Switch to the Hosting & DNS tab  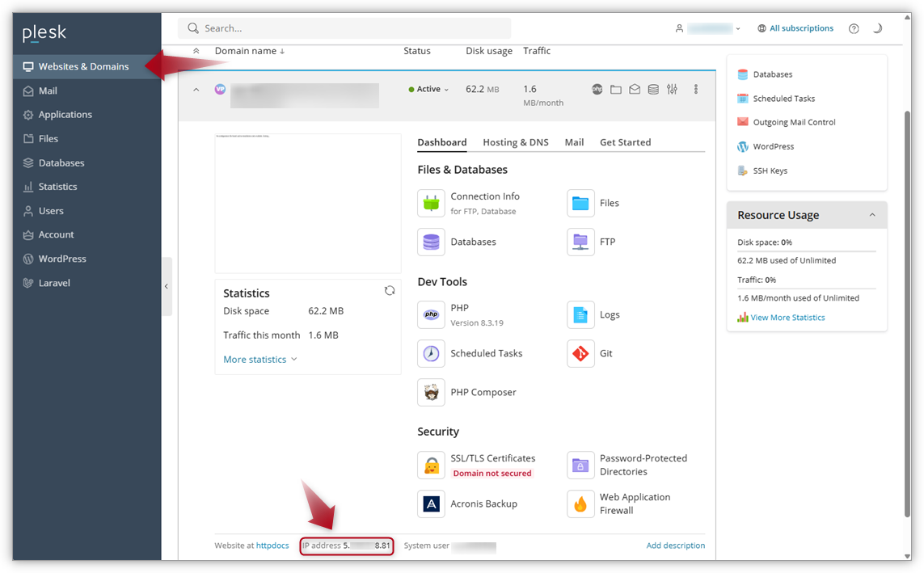[515, 141]
